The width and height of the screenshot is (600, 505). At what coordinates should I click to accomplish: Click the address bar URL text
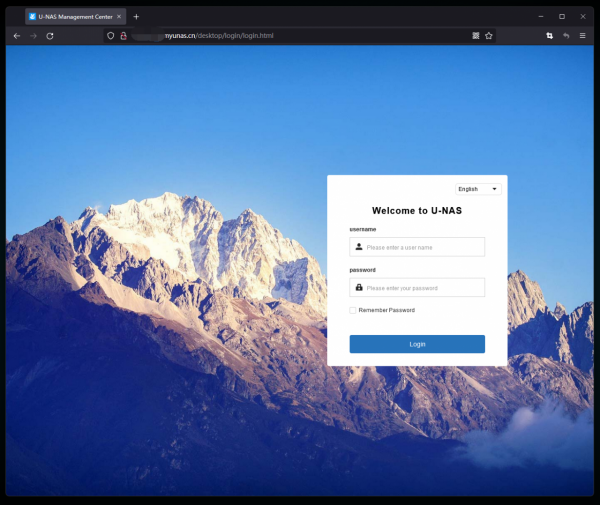tap(225, 36)
